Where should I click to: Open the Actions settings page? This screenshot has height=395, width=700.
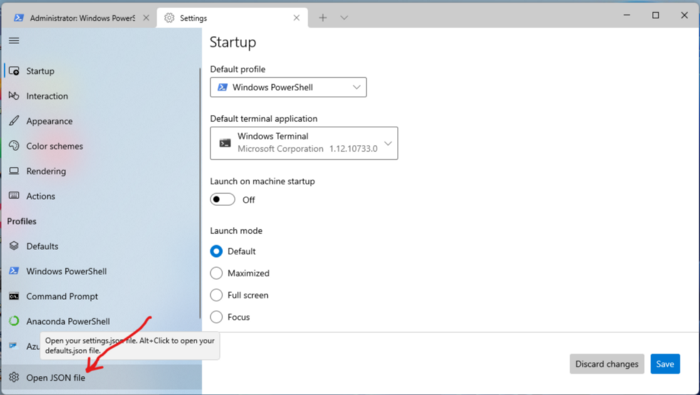(101, 196)
